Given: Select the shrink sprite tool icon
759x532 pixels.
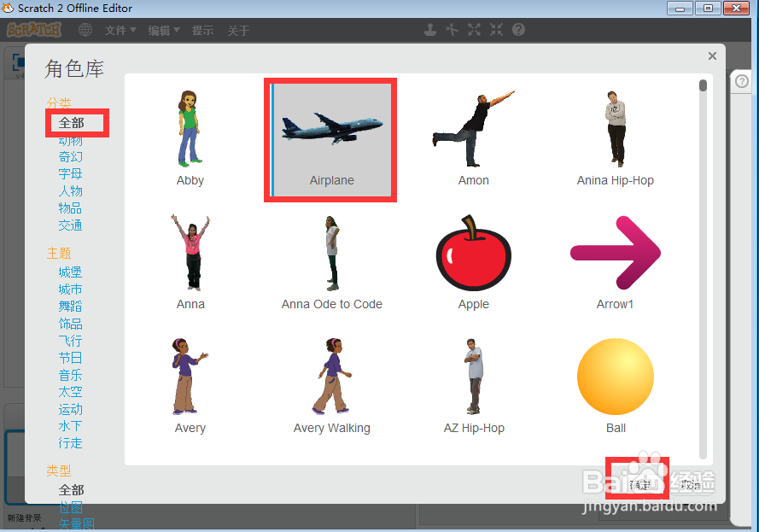Looking at the screenshot, I should [496, 30].
